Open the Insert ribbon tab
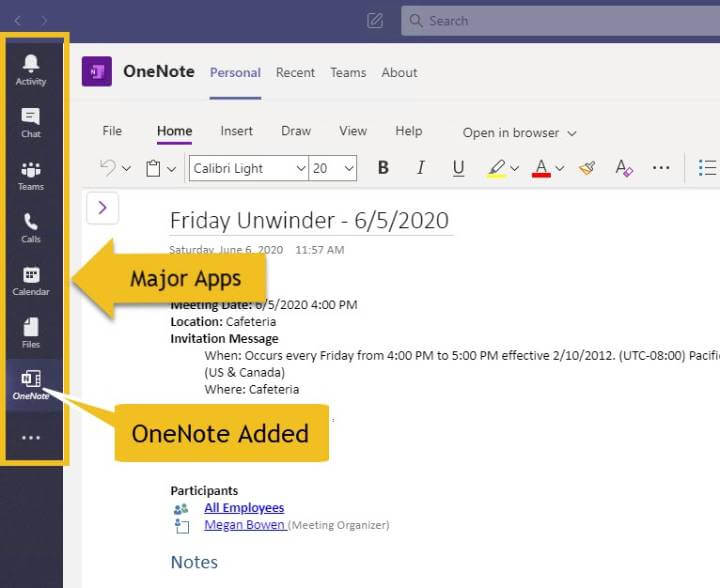 click(x=236, y=131)
